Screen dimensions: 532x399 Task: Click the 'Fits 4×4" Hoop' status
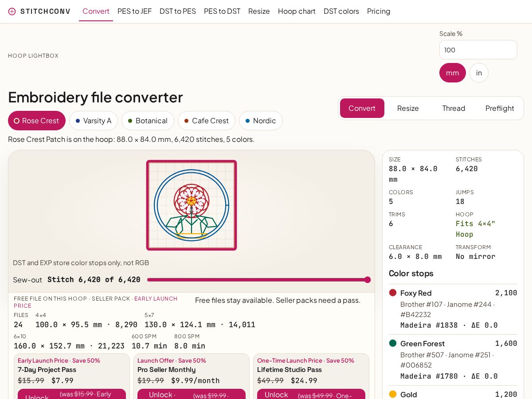[475, 229]
